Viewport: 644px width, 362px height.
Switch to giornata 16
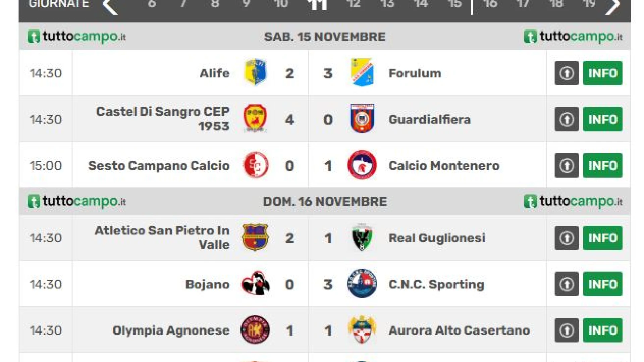coord(490,4)
